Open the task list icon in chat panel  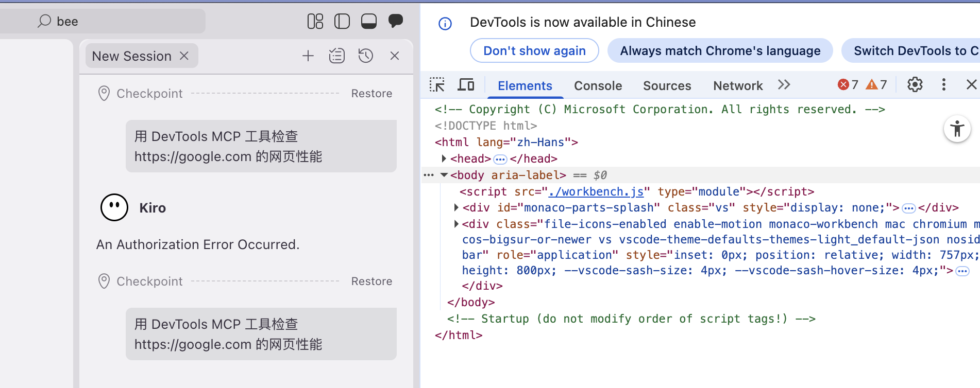(337, 56)
